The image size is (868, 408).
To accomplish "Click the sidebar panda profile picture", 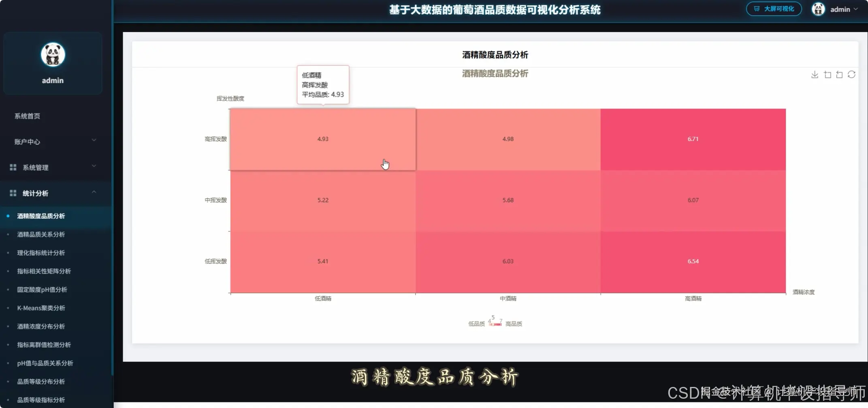I will [x=53, y=54].
